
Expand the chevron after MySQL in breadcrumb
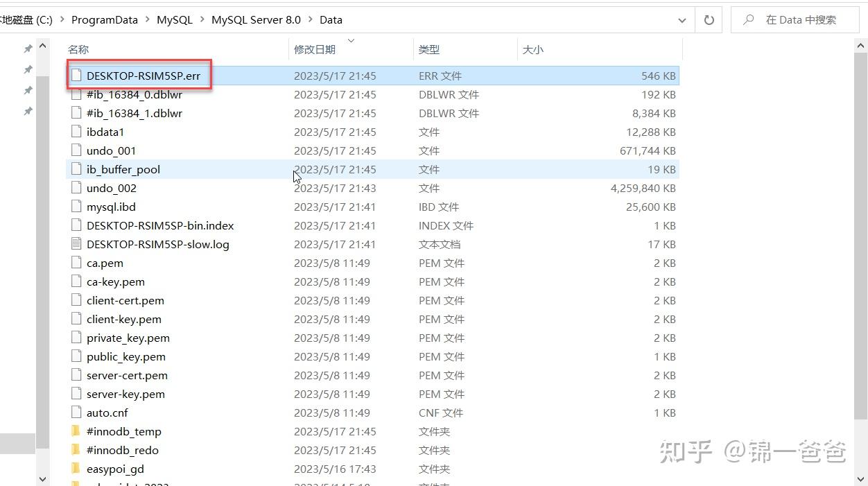pos(202,19)
